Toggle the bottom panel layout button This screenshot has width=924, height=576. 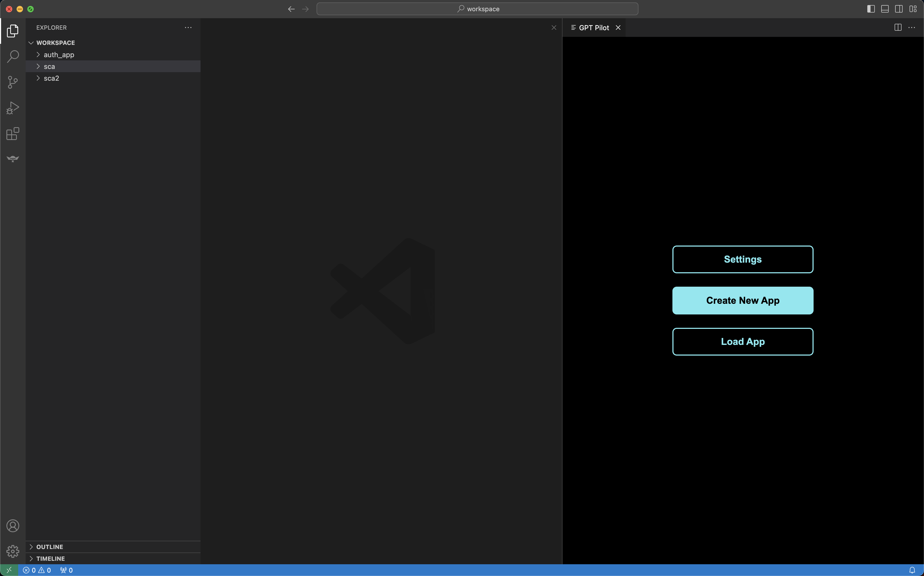885,9
